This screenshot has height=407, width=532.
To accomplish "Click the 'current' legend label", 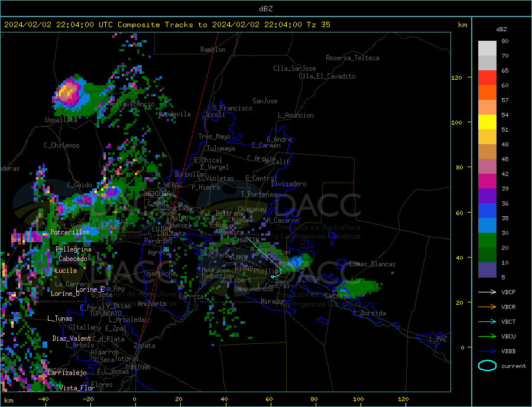I will (513, 366).
